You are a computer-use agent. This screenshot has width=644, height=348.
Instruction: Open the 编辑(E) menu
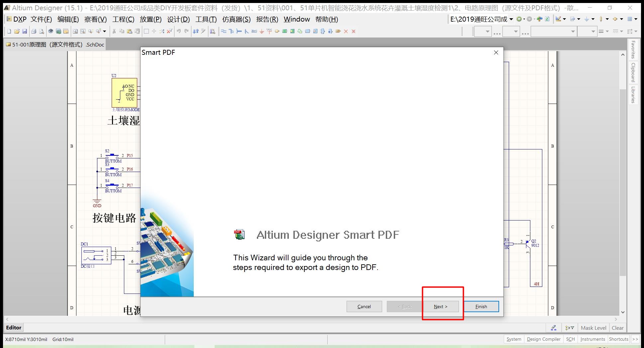[x=68, y=19]
